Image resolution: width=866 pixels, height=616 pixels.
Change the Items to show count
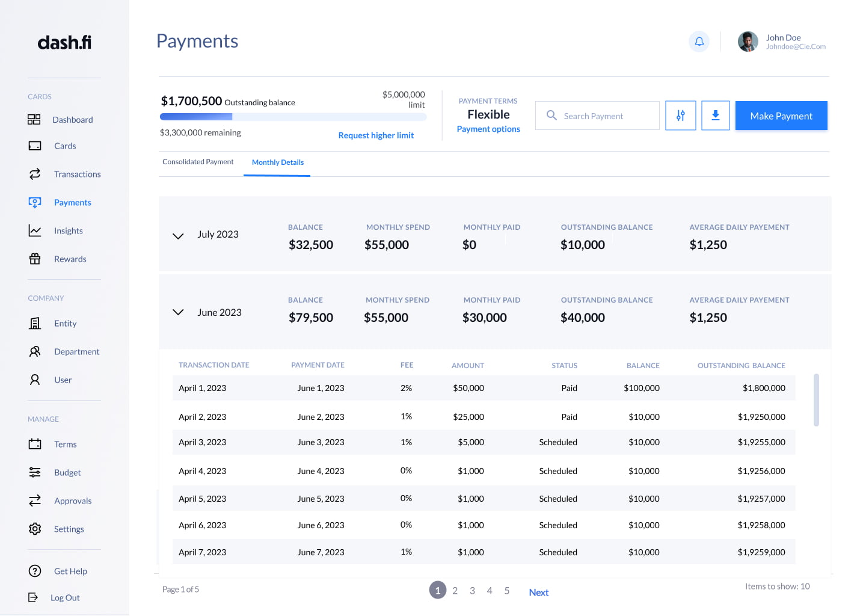click(777, 587)
